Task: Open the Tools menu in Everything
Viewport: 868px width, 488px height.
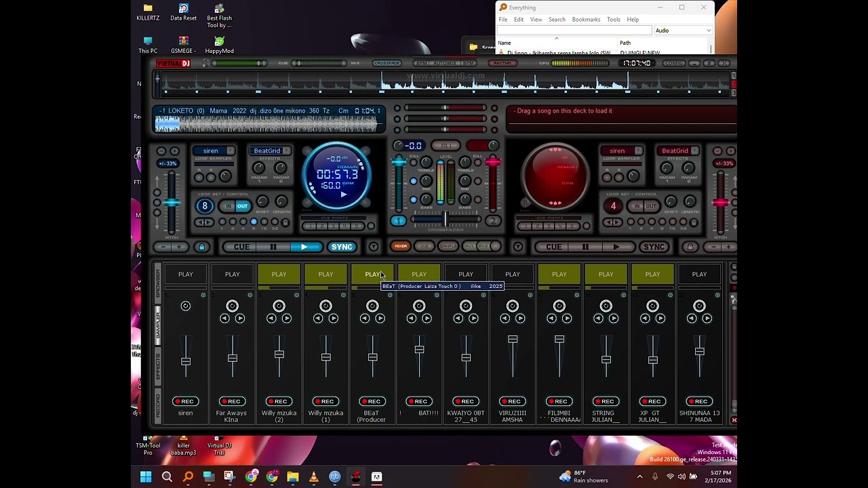Action: (x=614, y=20)
